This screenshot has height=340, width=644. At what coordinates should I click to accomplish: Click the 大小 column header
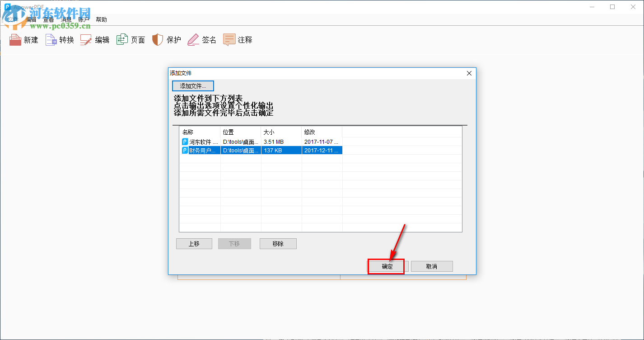[269, 131]
